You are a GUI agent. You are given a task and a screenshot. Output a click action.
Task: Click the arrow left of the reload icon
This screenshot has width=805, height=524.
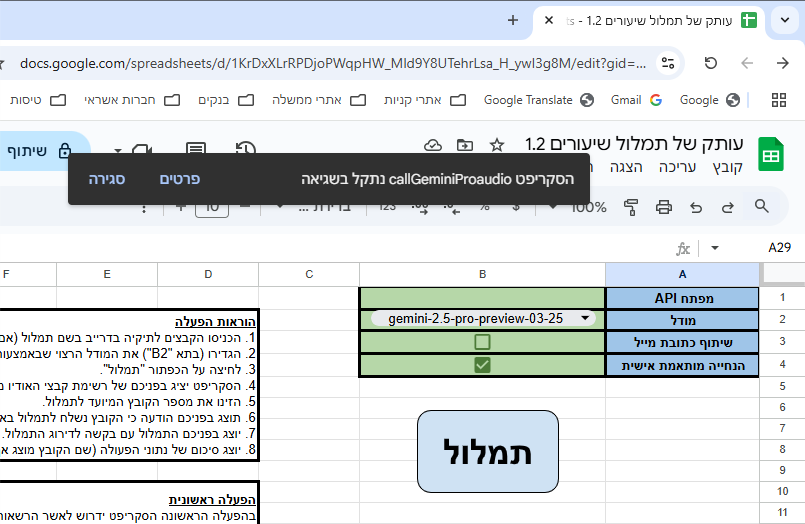tap(747, 63)
